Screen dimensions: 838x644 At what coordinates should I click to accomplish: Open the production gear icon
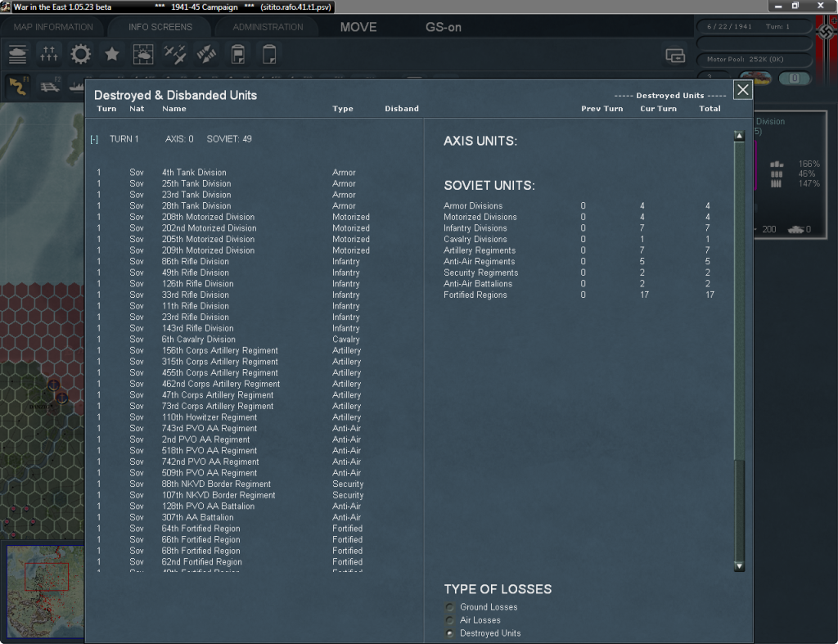point(81,54)
